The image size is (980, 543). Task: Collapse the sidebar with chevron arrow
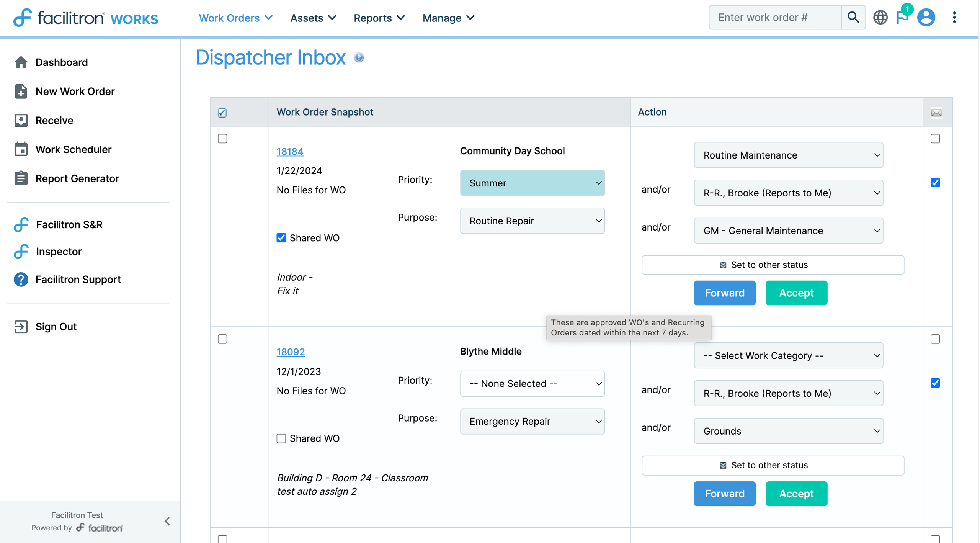[x=167, y=521]
